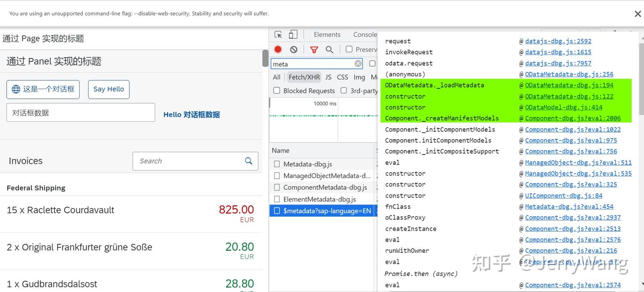Open ManagedObject-dbg.js?eval:511 link
Image resolution: width=644 pixels, height=292 pixels.
[x=578, y=163]
